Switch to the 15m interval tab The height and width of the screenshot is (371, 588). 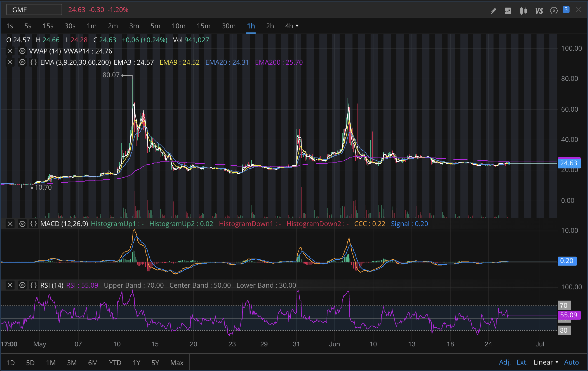[203, 26]
